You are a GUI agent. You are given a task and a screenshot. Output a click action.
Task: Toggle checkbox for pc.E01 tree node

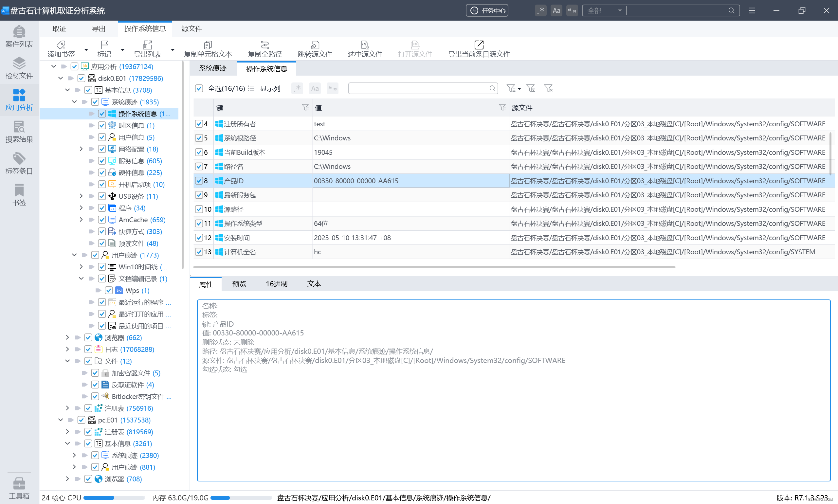81,420
